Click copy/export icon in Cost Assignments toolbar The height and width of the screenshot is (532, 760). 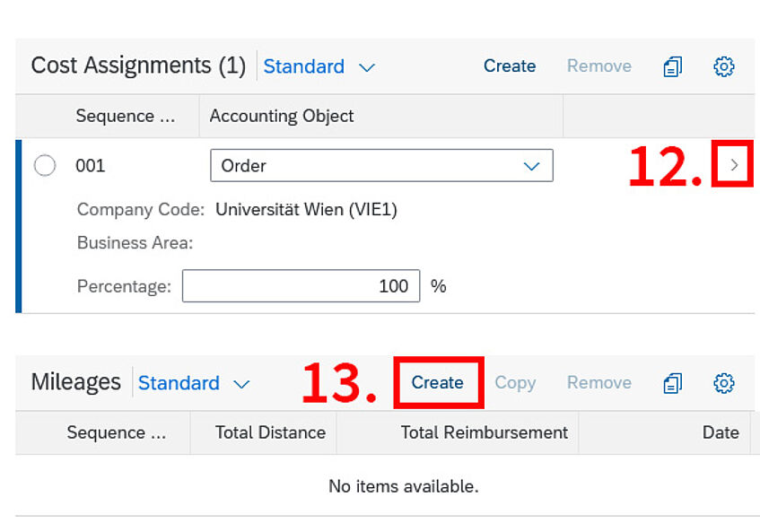673,66
